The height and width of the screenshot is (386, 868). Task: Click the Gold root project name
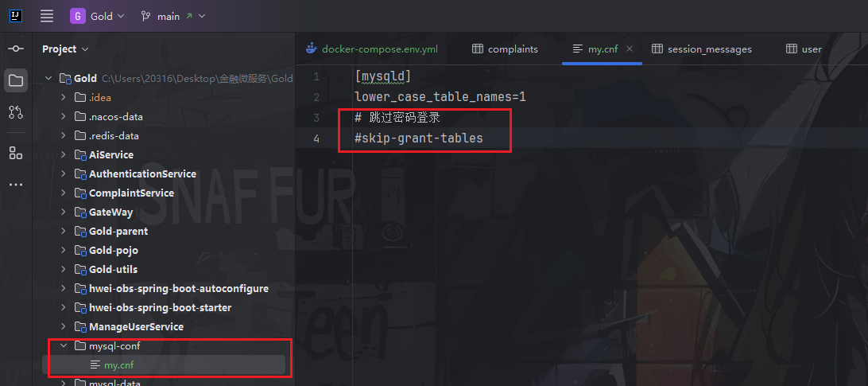[85, 79]
